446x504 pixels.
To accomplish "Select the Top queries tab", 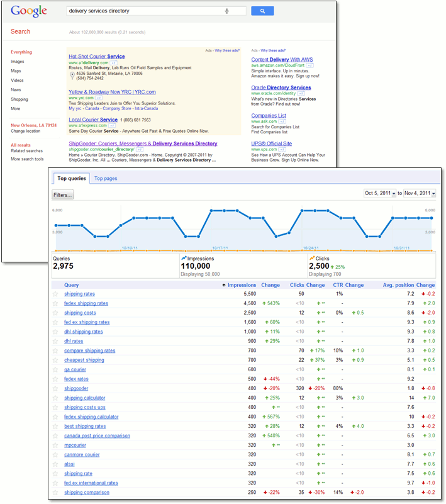I will (x=72, y=179).
